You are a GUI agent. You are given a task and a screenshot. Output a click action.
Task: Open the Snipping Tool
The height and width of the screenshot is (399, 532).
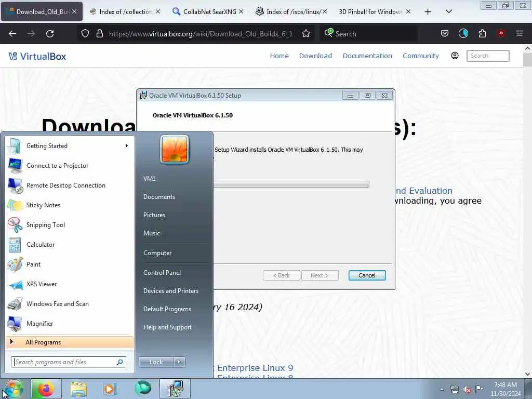[x=70, y=224]
